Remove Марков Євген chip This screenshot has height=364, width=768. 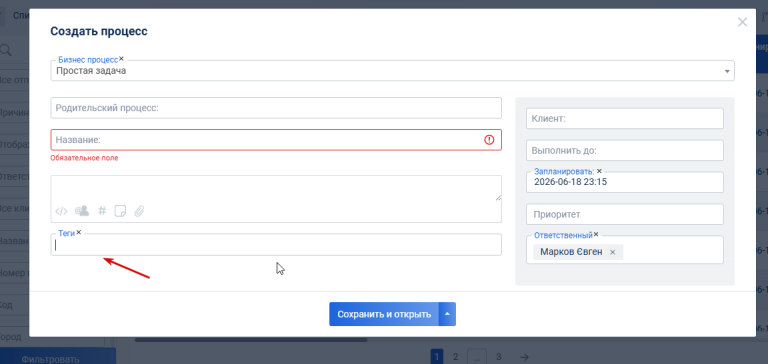(x=612, y=252)
